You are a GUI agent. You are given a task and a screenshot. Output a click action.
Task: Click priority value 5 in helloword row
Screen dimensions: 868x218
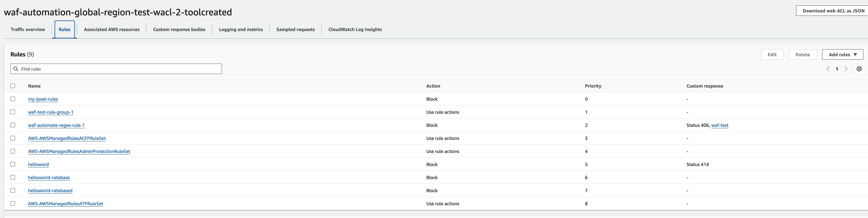point(586,164)
